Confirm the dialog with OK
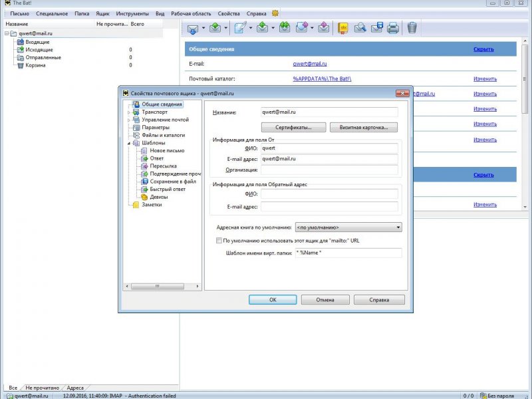Image resolution: width=532 pixels, height=399 pixels. (273, 300)
